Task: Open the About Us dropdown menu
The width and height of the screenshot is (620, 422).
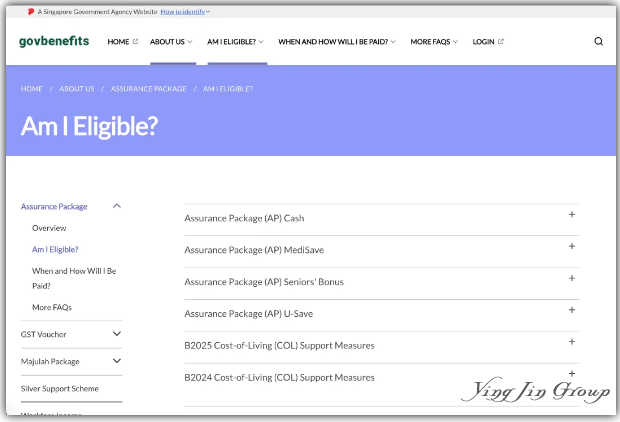Action: click(172, 42)
